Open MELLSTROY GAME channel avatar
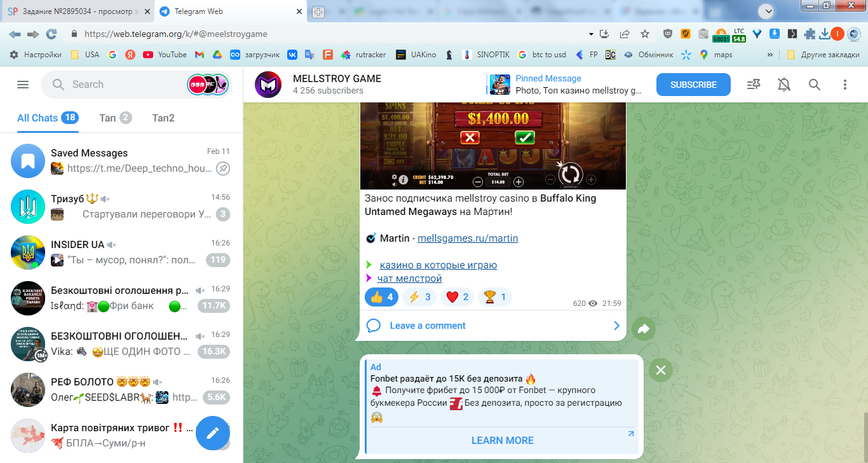 pyautogui.click(x=268, y=85)
